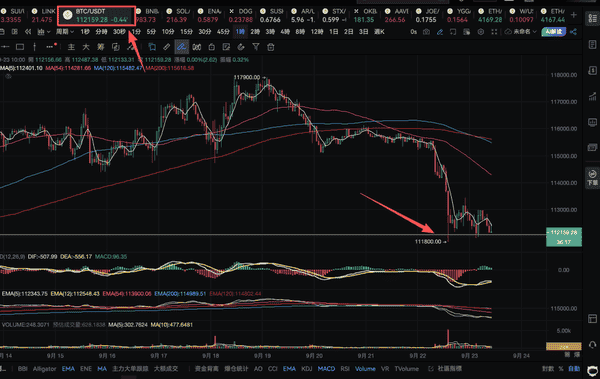
Task: Expand more drawing tools ellipsis
Action: (x=51, y=47)
